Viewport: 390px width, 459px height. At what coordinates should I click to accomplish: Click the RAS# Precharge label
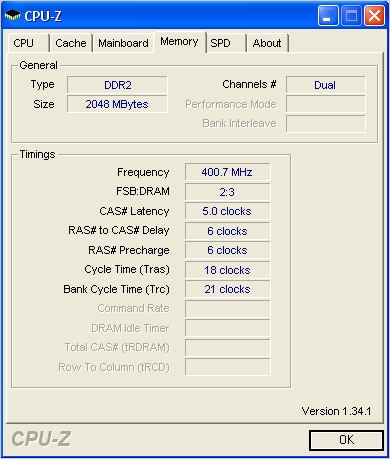(129, 250)
